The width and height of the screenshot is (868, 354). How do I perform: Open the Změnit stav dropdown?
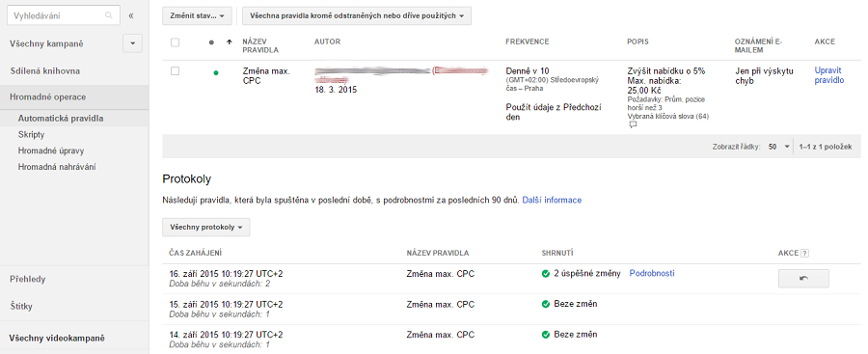197,16
